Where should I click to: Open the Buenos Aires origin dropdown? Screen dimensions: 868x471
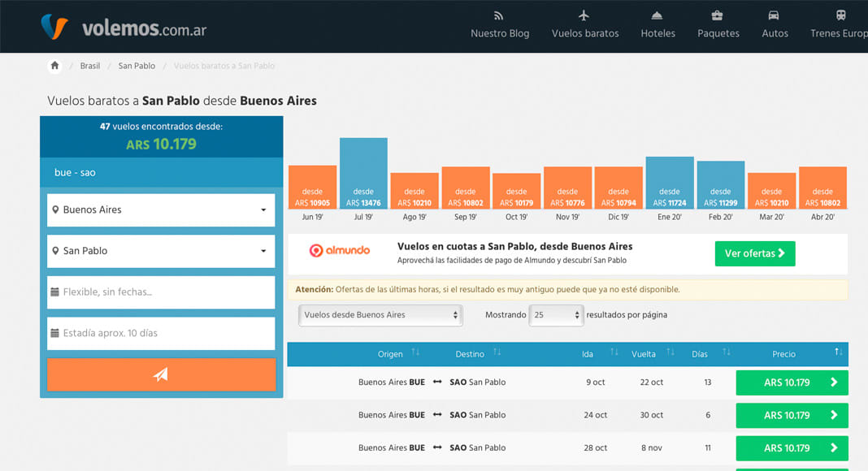click(161, 210)
